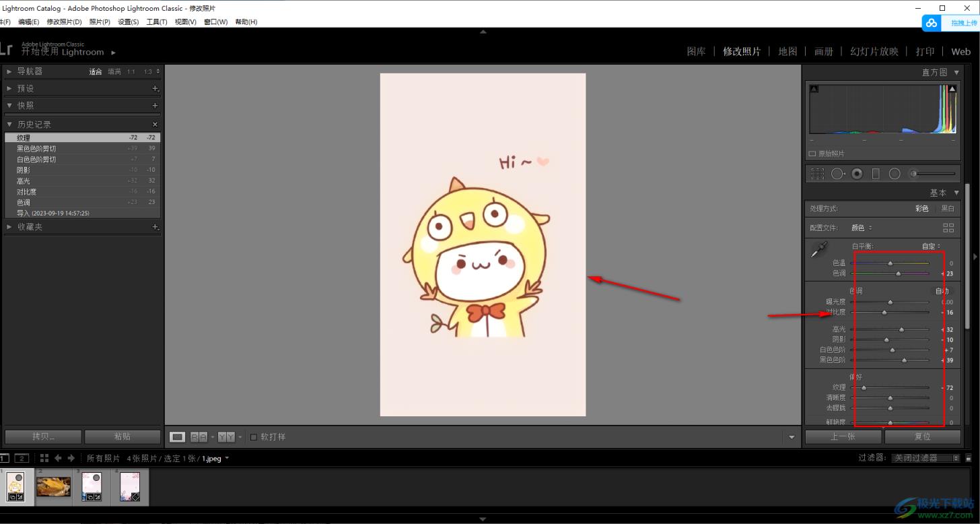Select the second filmstrip thumbnail

[54, 487]
